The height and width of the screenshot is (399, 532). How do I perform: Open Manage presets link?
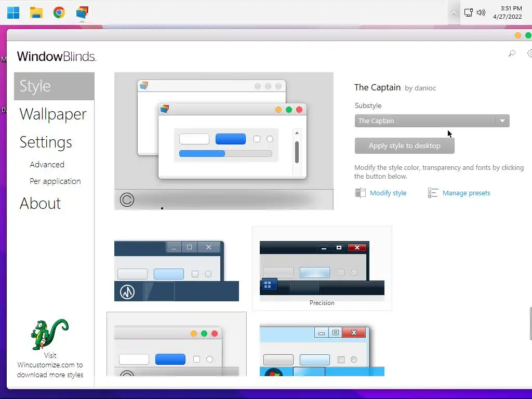466,193
